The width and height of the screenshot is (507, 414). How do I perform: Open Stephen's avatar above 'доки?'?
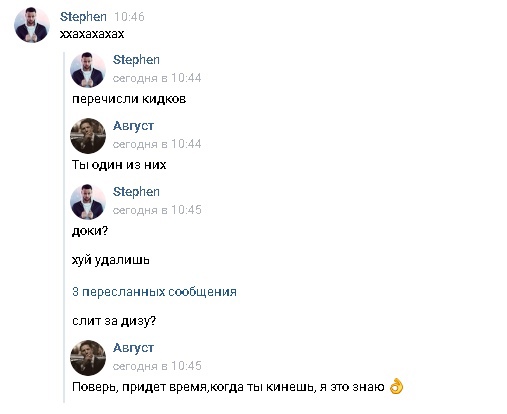(88, 202)
